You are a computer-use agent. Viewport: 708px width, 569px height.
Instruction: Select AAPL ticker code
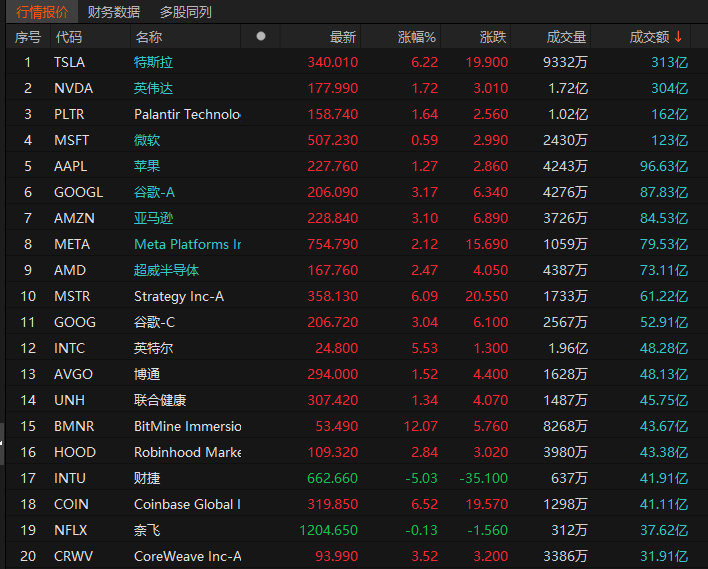pos(70,166)
